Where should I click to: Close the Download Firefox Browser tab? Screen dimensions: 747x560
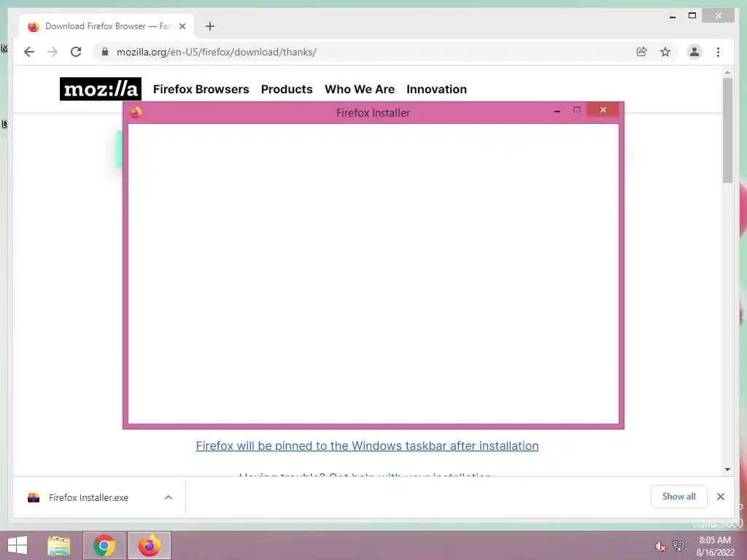pyautogui.click(x=182, y=26)
